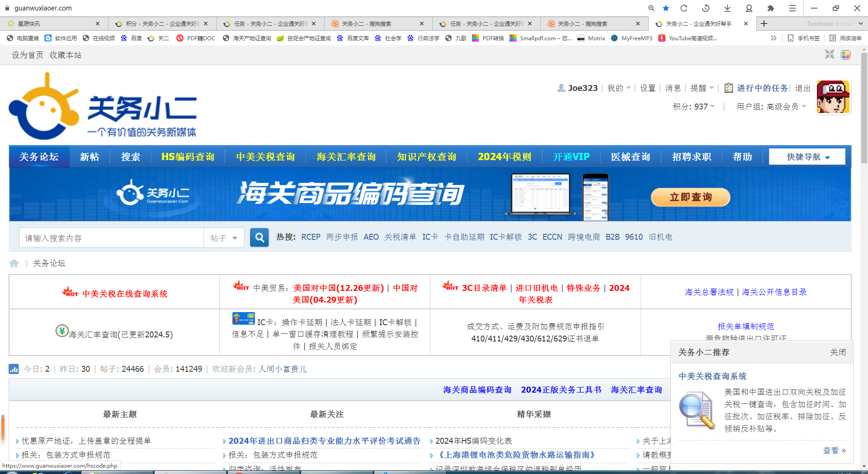Open 进行中的任务 tasks clipboard icon
868x474 pixels.
(x=728, y=88)
